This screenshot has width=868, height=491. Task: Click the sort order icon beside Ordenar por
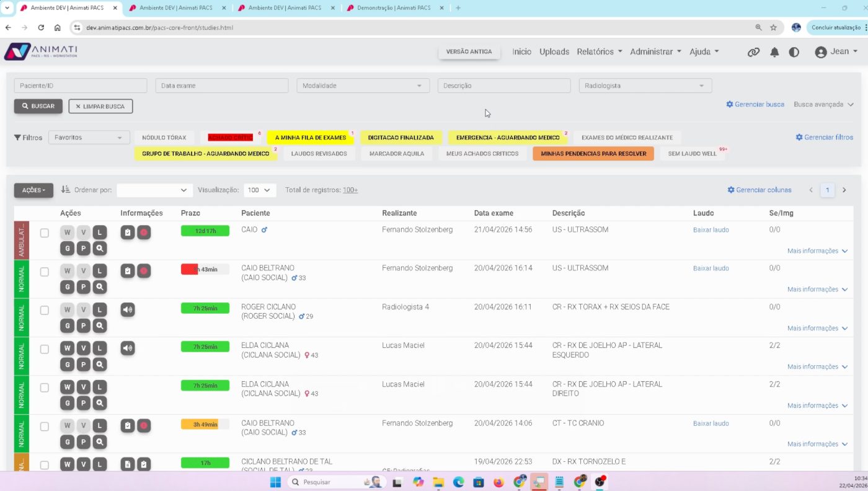(66, 190)
